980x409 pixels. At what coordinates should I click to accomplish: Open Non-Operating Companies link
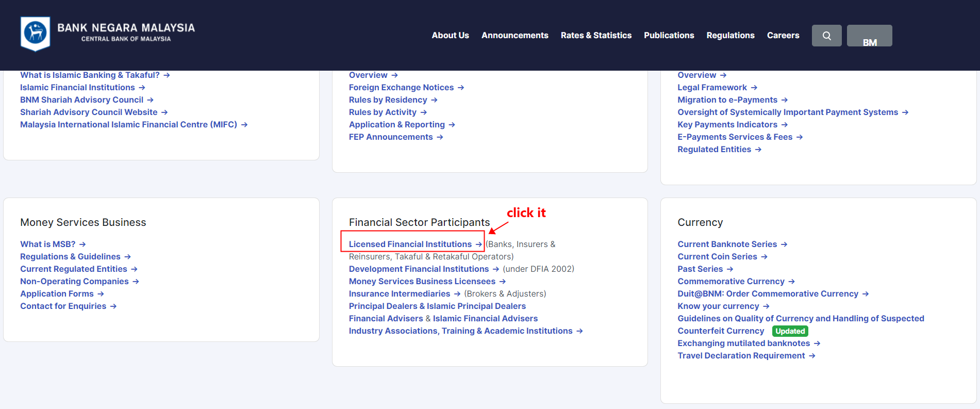click(79, 282)
